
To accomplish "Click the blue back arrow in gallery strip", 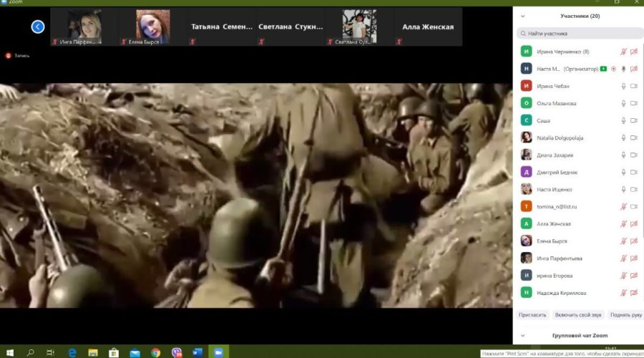I will 38,27.
